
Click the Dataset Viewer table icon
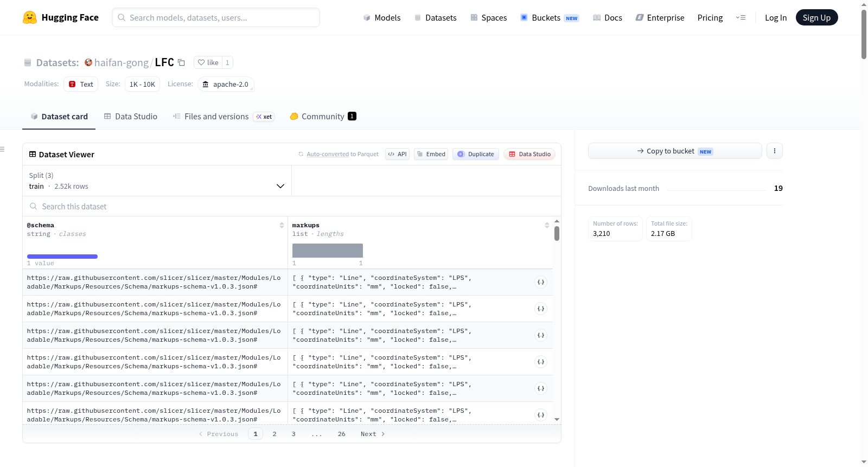[x=33, y=155]
